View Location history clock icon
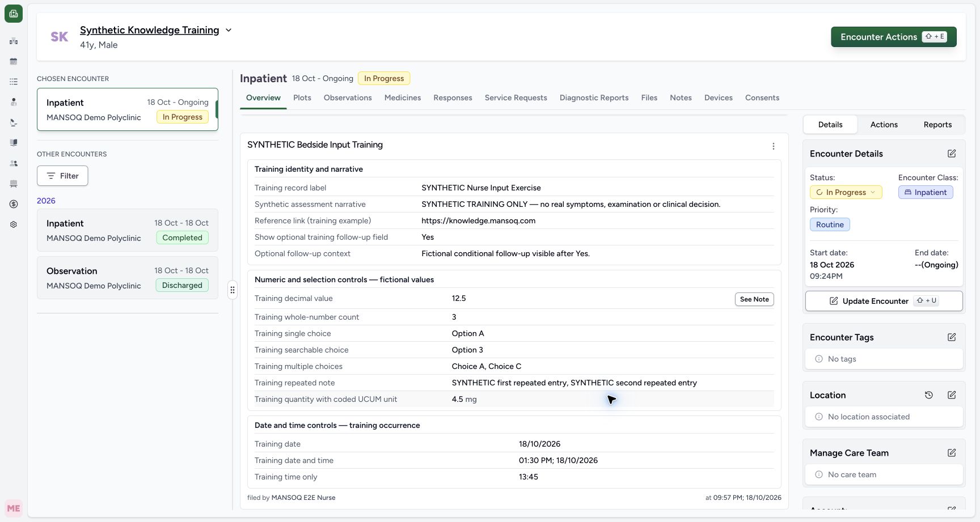The width and height of the screenshot is (980, 522). [928, 395]
